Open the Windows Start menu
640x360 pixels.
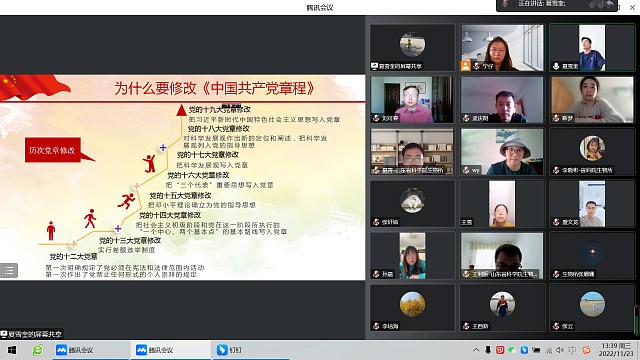click(12, 350)
